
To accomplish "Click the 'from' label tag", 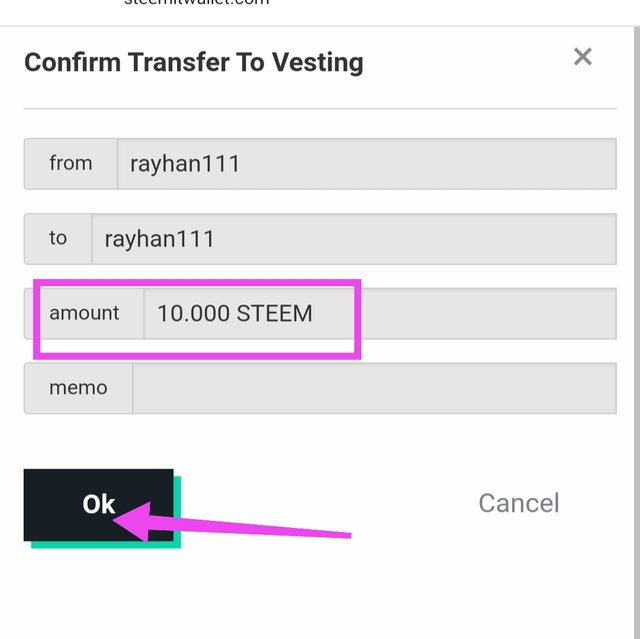I will pos(71,164).
